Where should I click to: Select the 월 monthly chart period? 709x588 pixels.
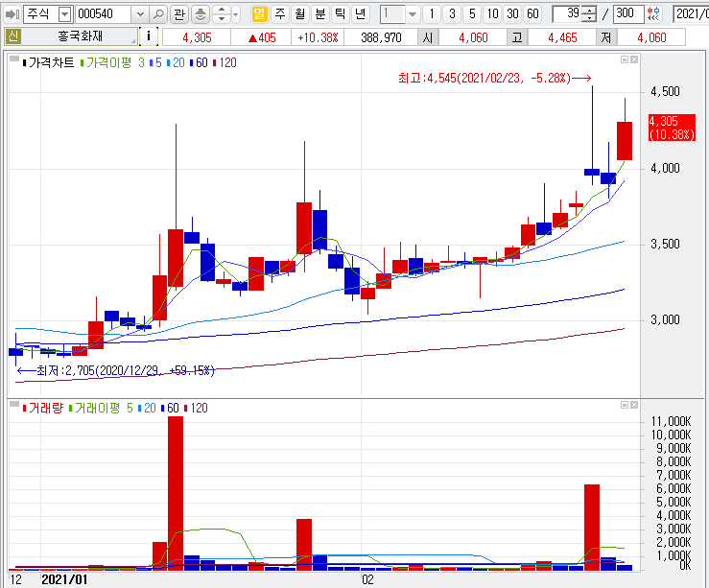click(x=300, y=14)
